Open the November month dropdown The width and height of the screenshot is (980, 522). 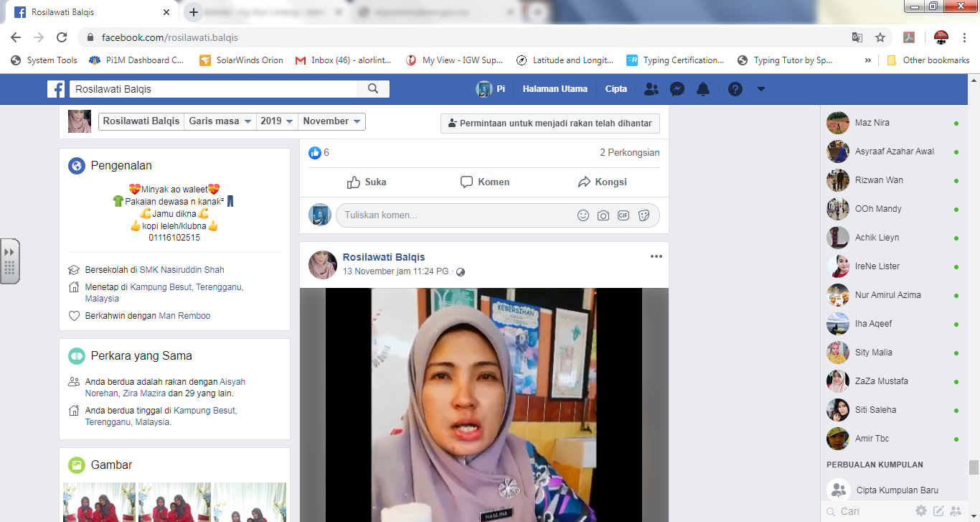331,121
